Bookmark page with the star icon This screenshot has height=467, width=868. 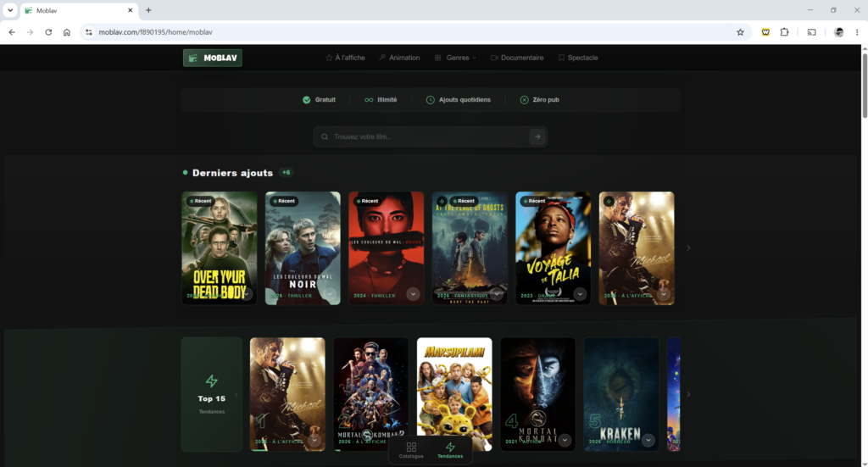point(740,32)
